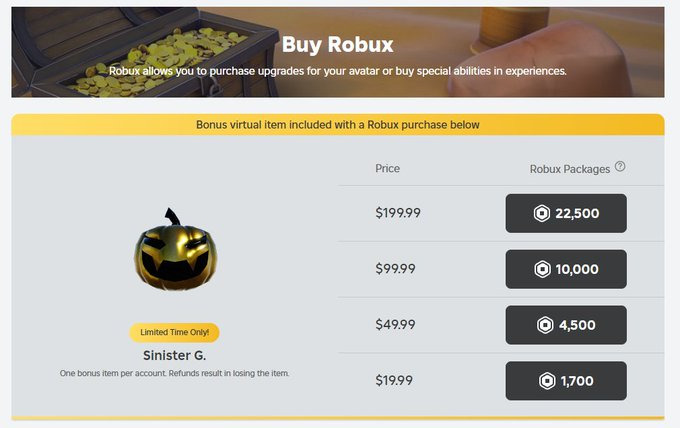Buy the 22,500 Robux package

566,213
